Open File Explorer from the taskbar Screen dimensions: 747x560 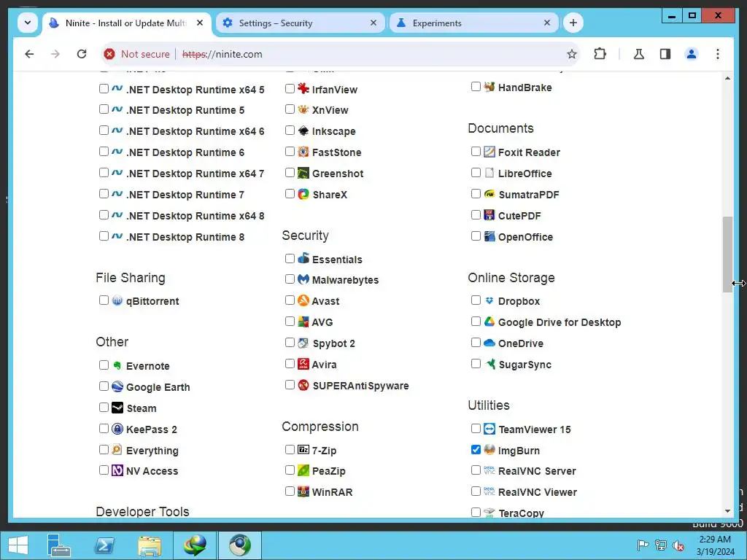click(150, 545)
